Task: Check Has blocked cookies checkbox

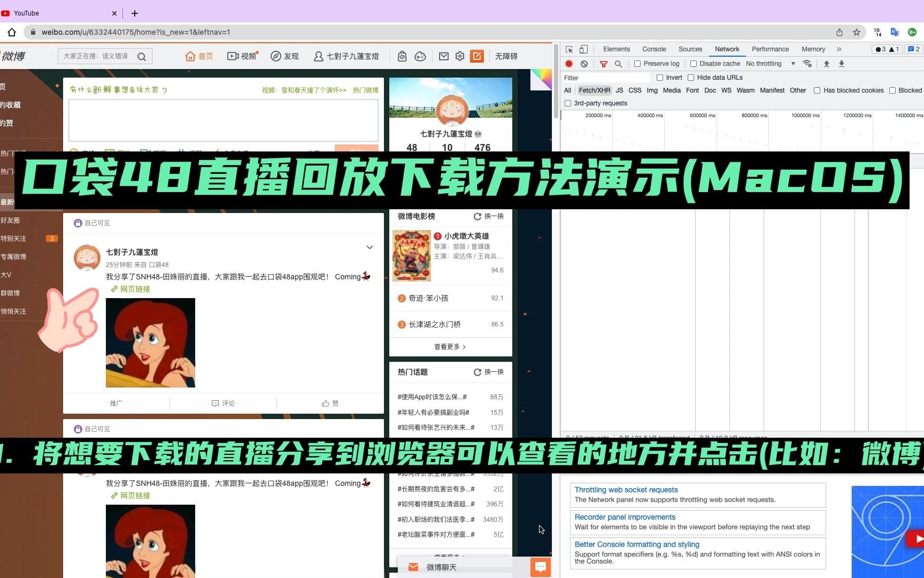Action: tap(817, 90)
